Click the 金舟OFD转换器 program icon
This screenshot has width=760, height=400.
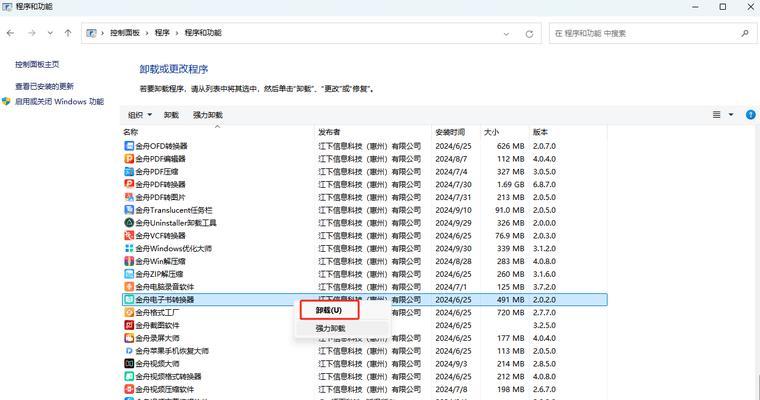click(129, 146)
